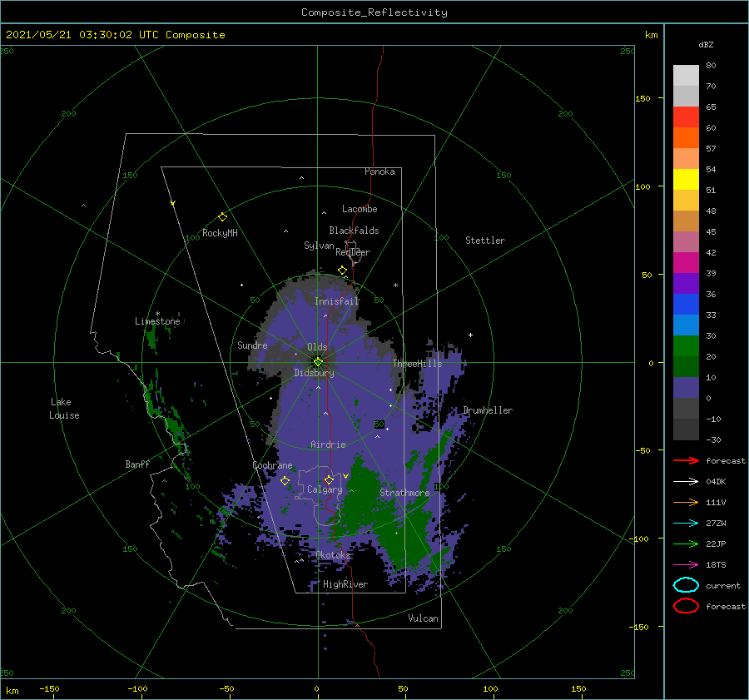
Task: Click the red forecast ellipse icon
Action: (686, 606)
